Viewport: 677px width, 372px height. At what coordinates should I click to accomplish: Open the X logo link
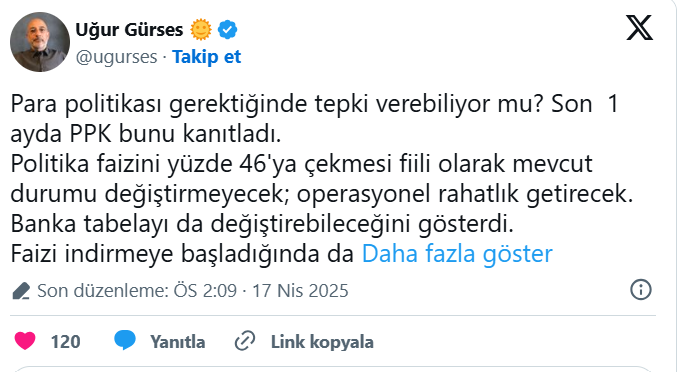[639, 28]
